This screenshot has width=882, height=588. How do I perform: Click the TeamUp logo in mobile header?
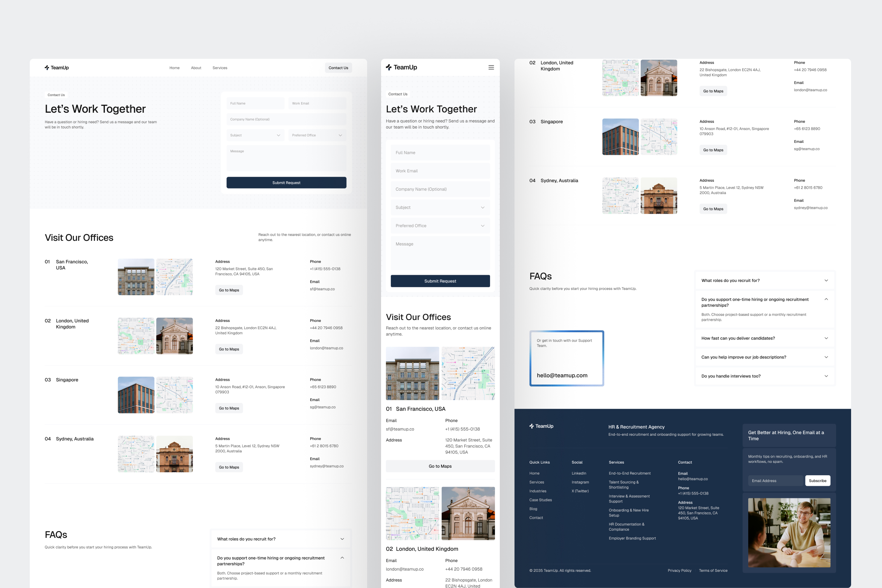click(x=401, y=67)
